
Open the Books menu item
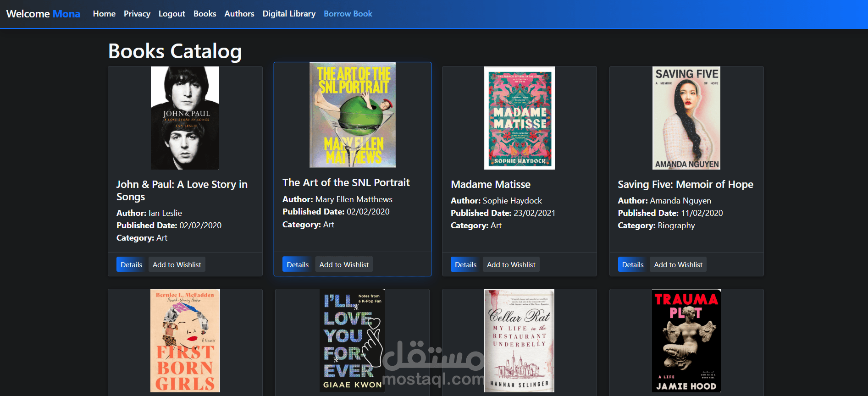(x=205, y=14)
